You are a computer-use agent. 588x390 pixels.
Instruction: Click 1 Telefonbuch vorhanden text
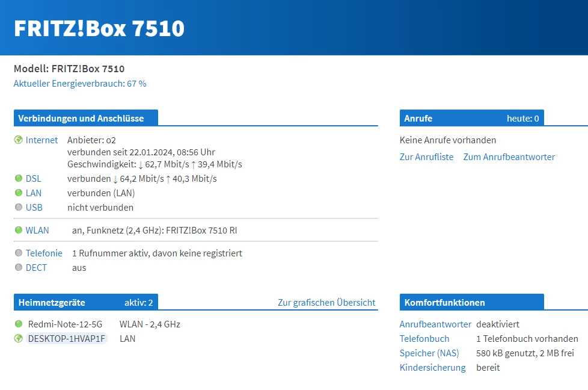point(527,339)
